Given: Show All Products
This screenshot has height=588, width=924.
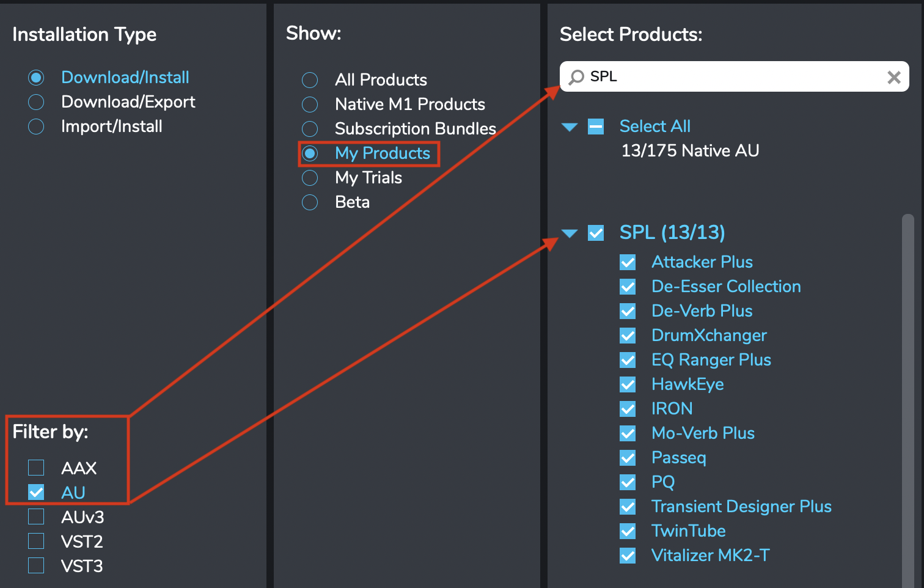Looking at the screenshot, I should click(310, 80).
